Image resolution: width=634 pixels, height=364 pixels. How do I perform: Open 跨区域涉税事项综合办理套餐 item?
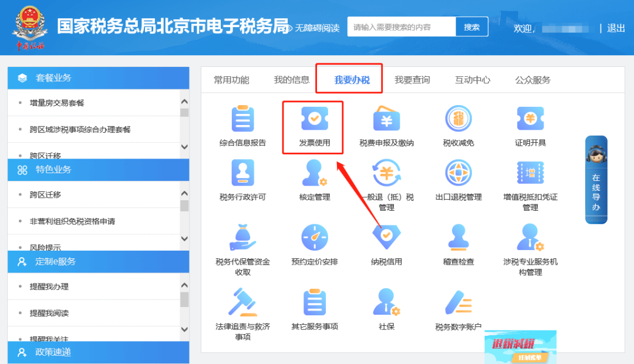pos(80,129)
